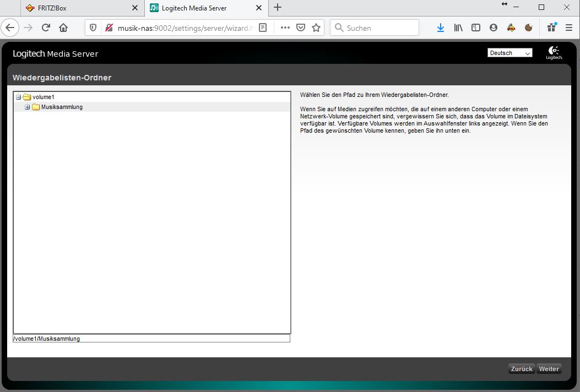
Task: Reload the current page
Action: pos(46,28)
